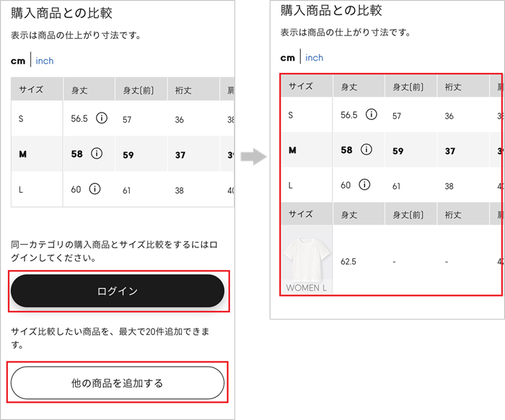Switch to inch units in left panel

pyautogui.click(x=45, y=61)
